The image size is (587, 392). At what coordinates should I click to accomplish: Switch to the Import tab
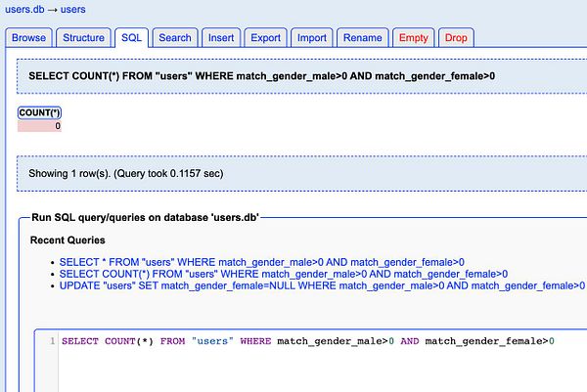coord(312,38)
